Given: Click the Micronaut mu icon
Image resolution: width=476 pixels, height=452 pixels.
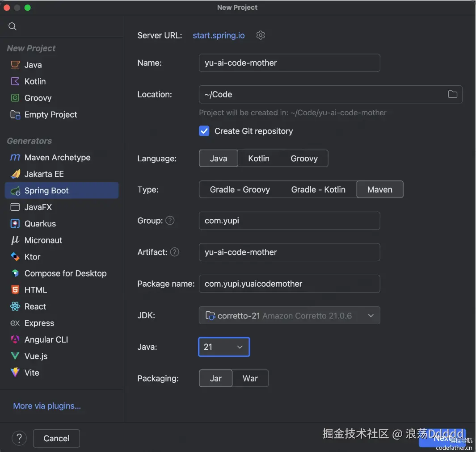Looking at the screenshot, I should pos(15,240).
